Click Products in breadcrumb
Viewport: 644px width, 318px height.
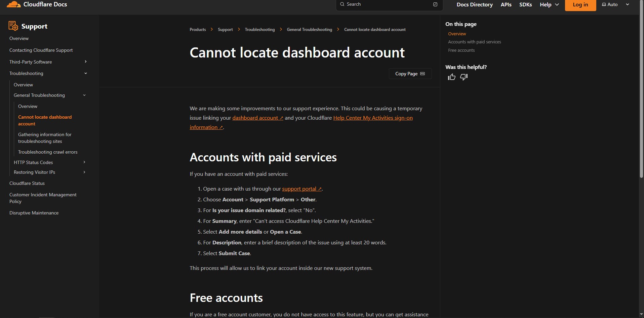[198, 30]
